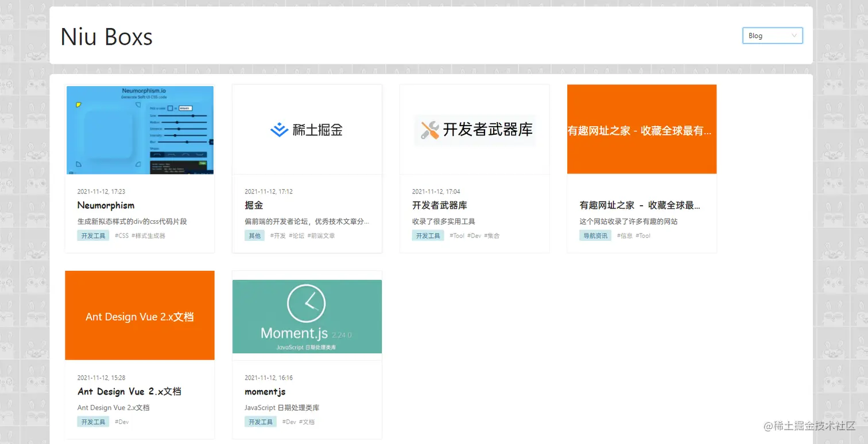Click the 掘金 card title
The height and width of the screenshot is (444, 868).
click(254, 205)
